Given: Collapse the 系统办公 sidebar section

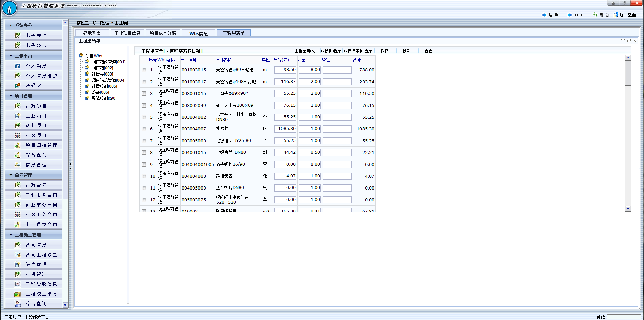Looking at the screenshot, I should [x=11, y=25].
